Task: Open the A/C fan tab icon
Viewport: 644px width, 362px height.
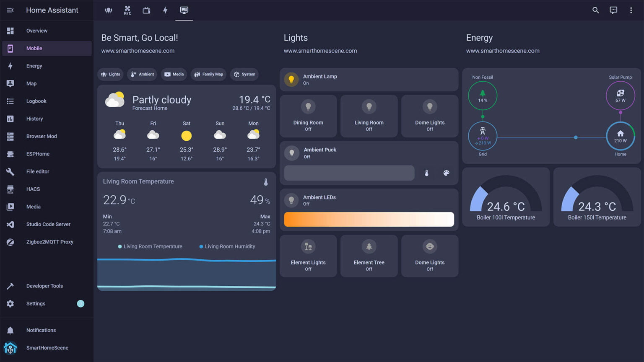Action: pyautogui.click(x=127, y=10)
